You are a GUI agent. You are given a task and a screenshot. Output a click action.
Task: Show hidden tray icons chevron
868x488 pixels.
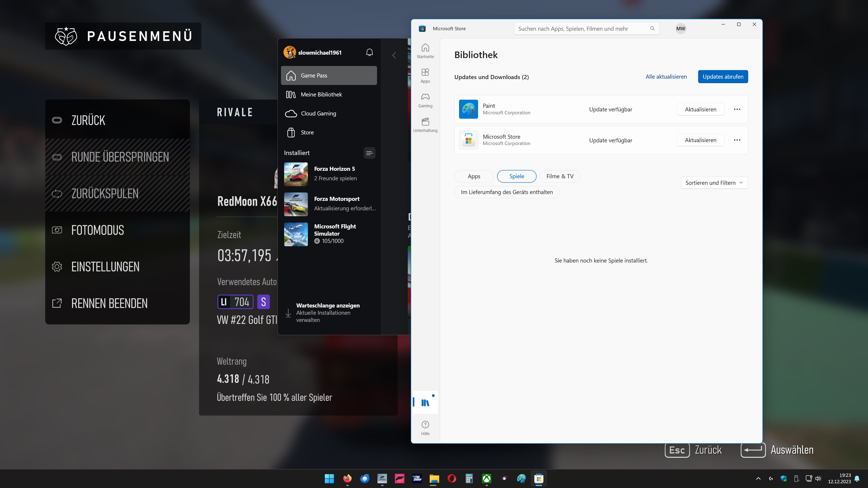pyautogui.click(x=758, y=479)
